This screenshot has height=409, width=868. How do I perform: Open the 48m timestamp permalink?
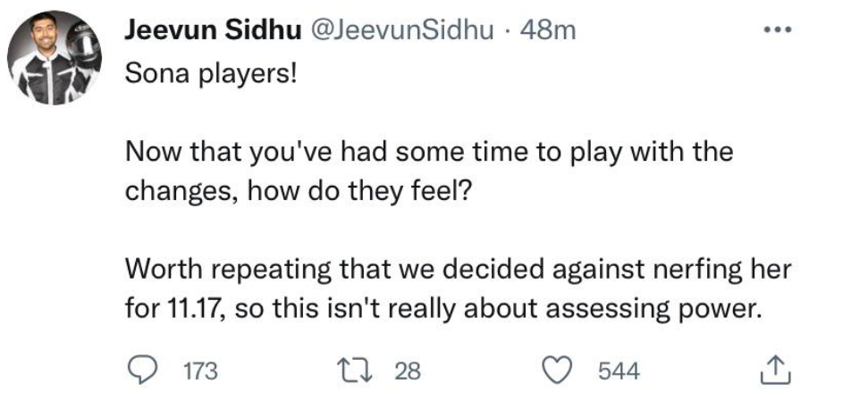[547, 30]
